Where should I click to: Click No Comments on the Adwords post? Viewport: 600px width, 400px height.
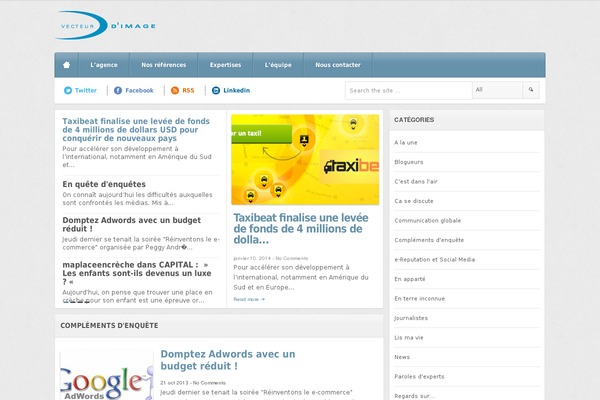pyautogui.click(x=209, y=383)
